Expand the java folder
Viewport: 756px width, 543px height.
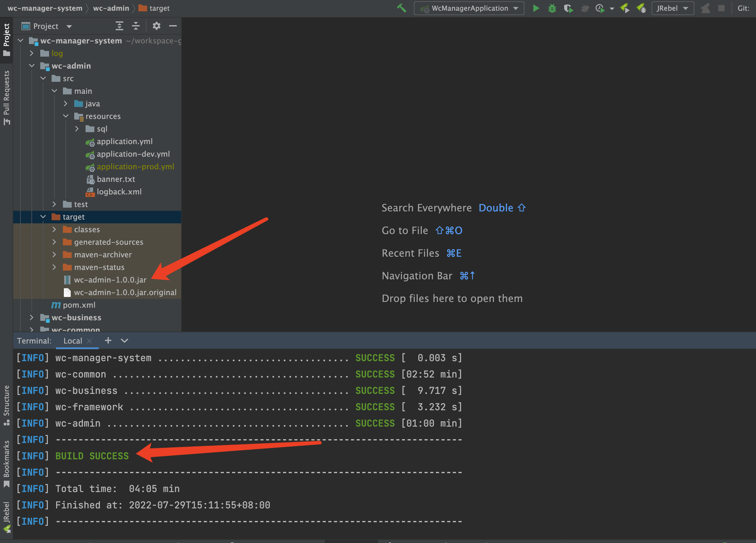point(66,104)
